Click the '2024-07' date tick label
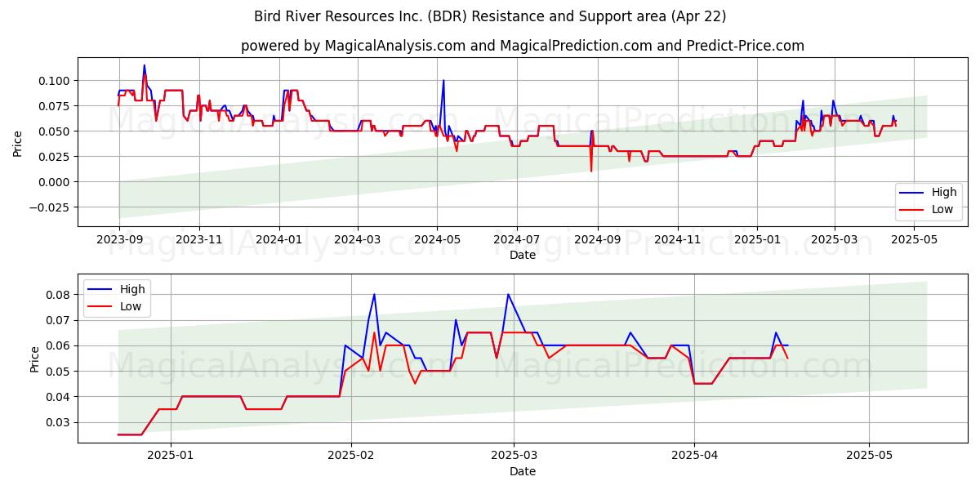980x490 pixels. (x=517, y=240)
